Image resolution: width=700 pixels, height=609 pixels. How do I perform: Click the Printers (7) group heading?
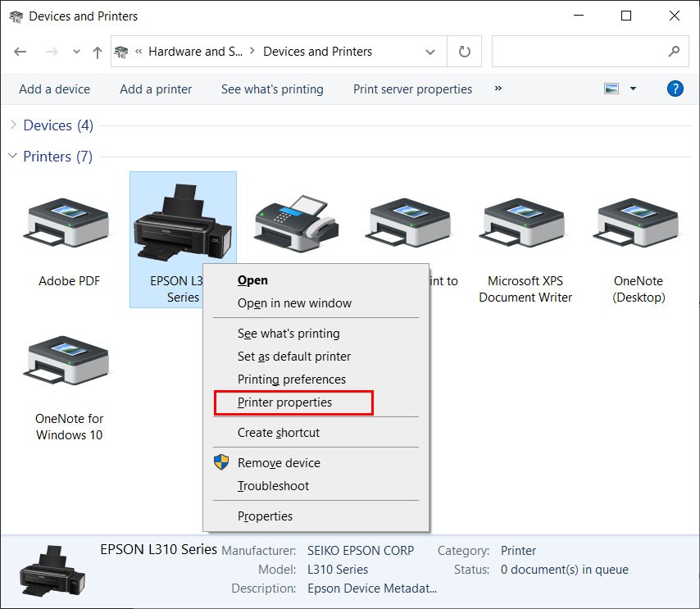[x=57, y=157]
